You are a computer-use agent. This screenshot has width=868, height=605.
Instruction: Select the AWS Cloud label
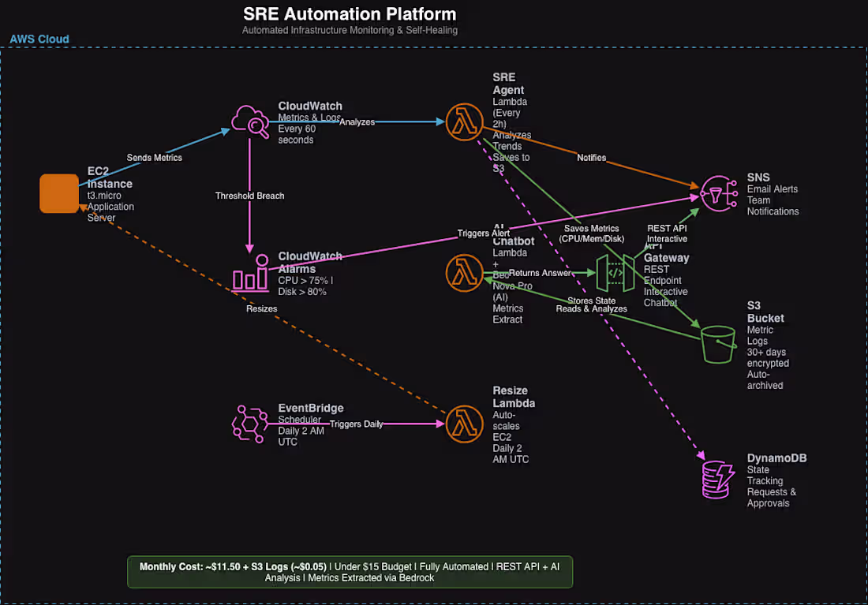39,39
